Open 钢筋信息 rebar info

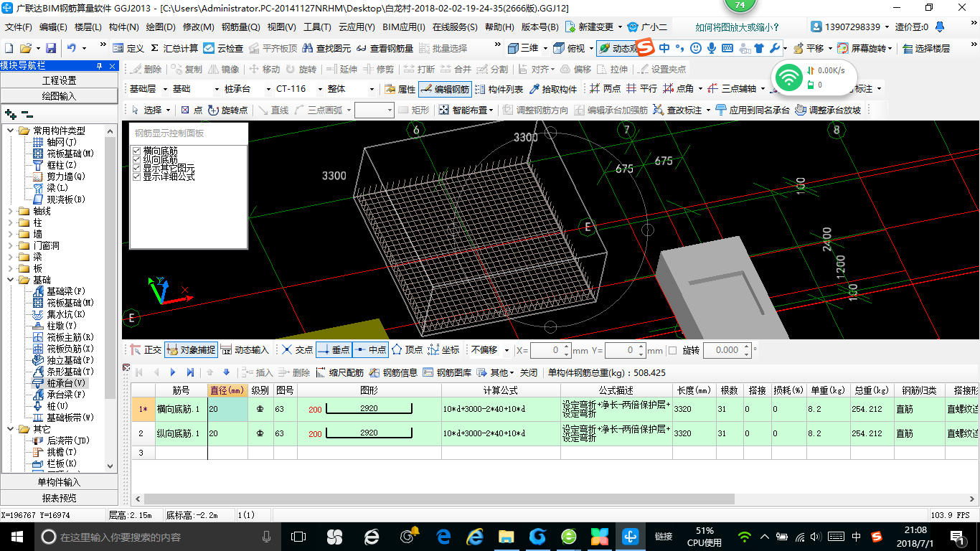point(394,372)
